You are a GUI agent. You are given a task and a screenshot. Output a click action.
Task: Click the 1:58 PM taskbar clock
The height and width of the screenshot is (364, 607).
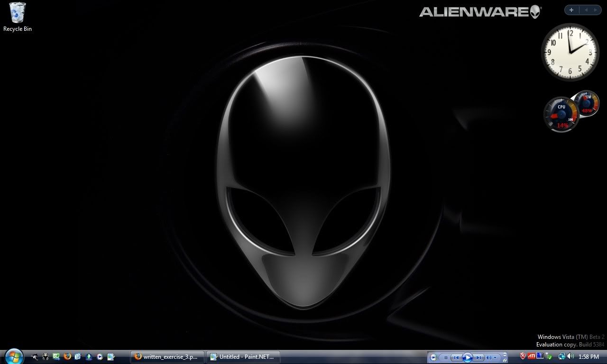(x=589, y=357)
